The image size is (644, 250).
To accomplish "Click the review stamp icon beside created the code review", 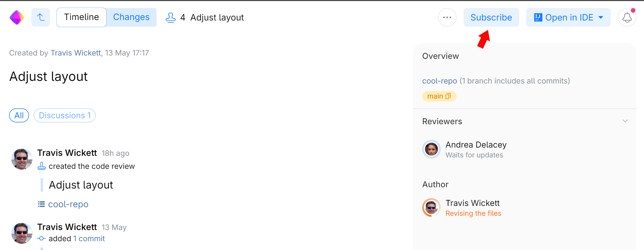I will 42,166.
